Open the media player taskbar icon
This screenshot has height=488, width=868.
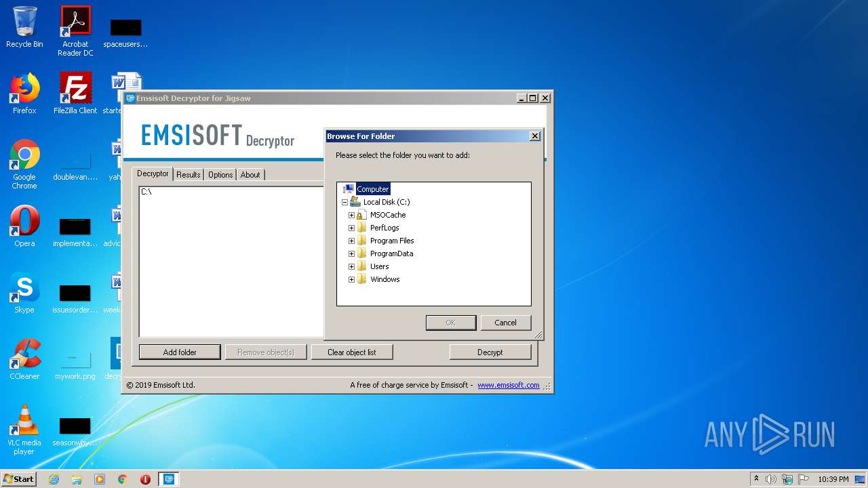click(x=100, y=479)
